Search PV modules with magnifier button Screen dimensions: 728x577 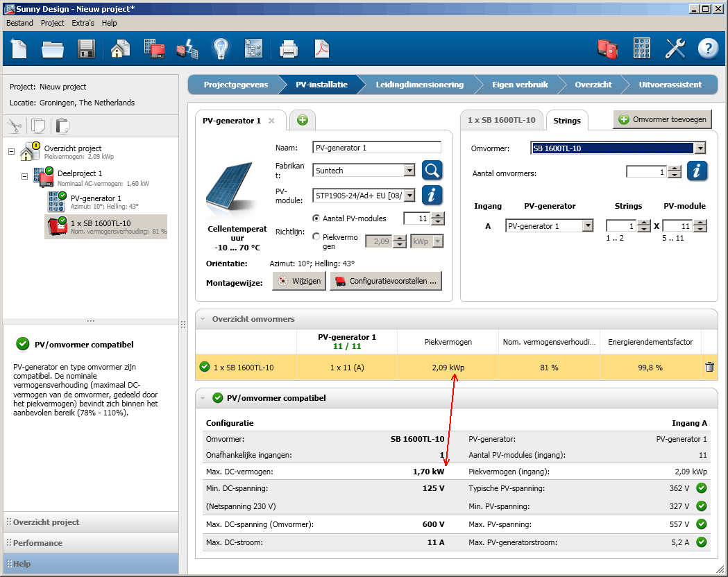432,170
